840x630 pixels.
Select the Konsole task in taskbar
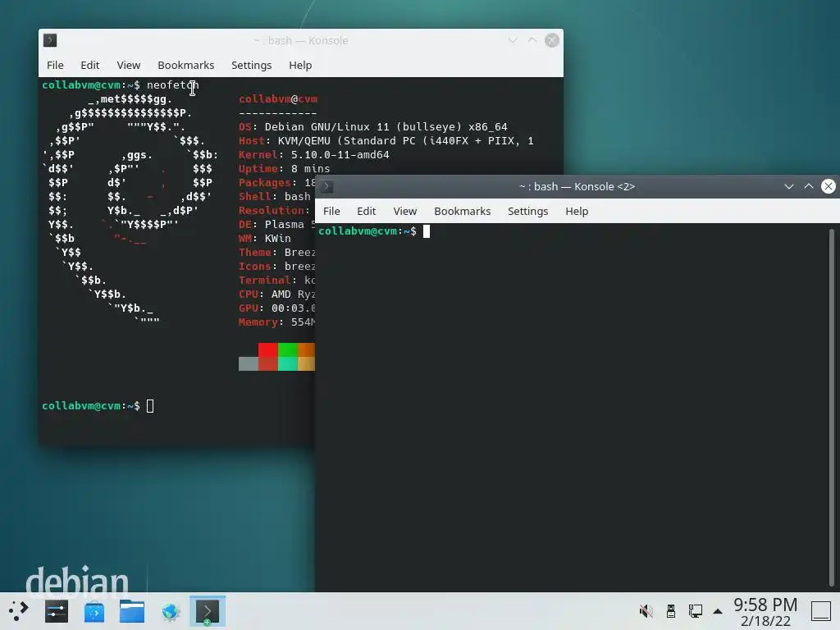point(208,611)
